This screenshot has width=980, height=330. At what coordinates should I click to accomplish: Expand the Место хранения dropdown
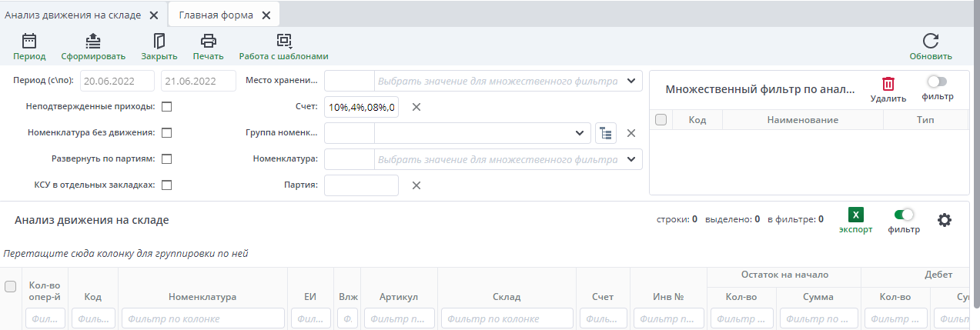631,81
